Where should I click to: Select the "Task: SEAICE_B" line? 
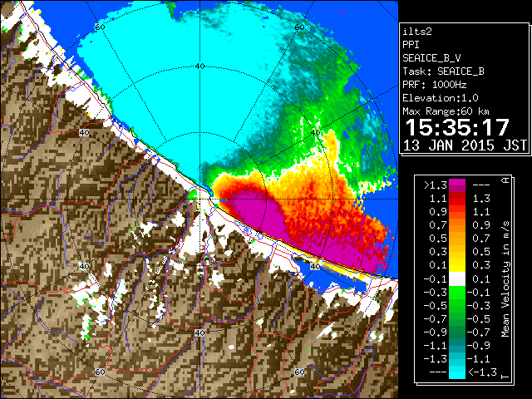point(443,71)
